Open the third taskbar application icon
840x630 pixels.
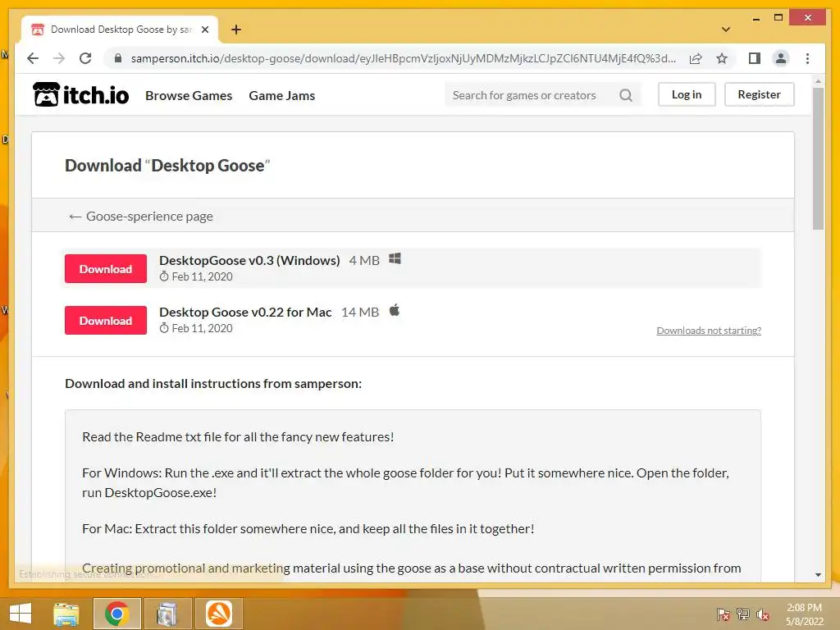click(x=167, y=614)
